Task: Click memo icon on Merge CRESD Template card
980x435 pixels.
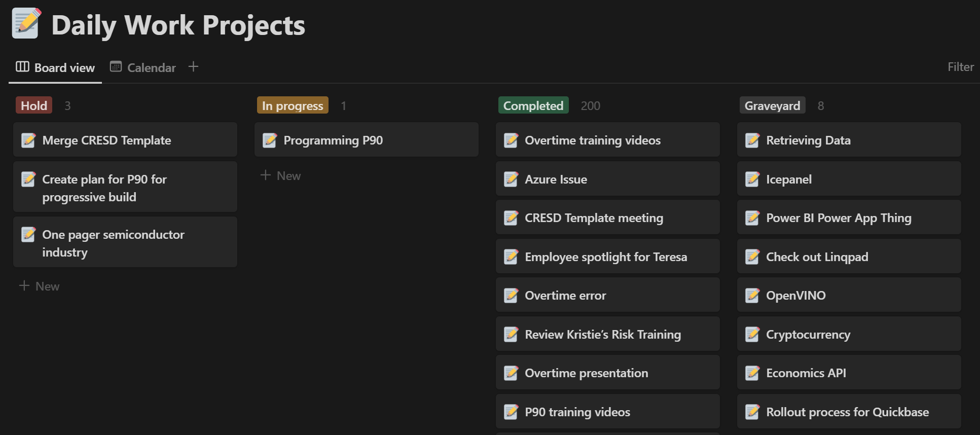Action: (x=28, y=140)
